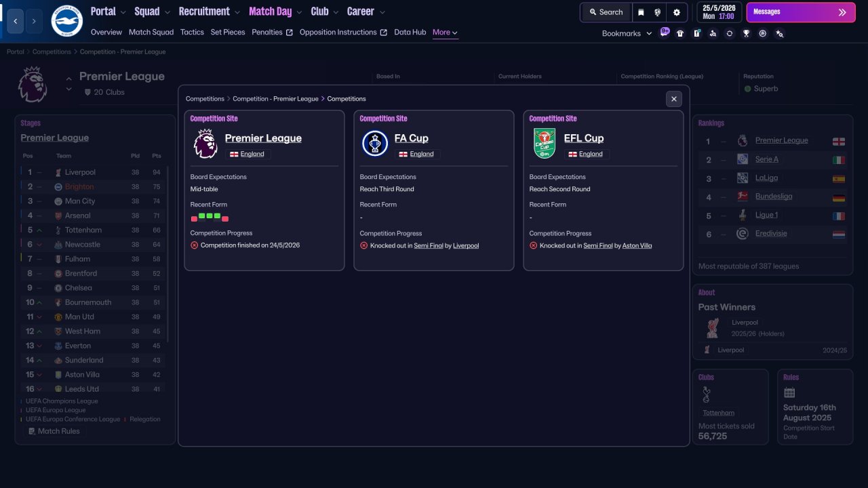
Task: Open the world globe icon
Action: point(658,12)
